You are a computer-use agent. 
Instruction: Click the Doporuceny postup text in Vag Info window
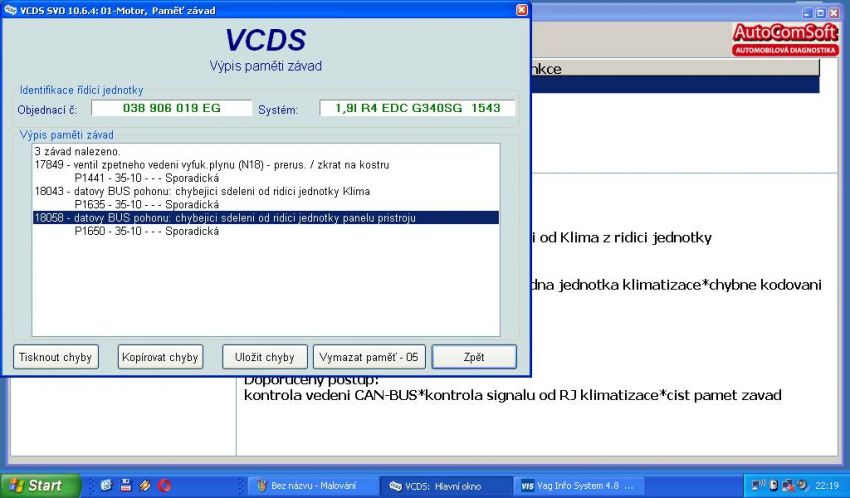tap(311, 379)
